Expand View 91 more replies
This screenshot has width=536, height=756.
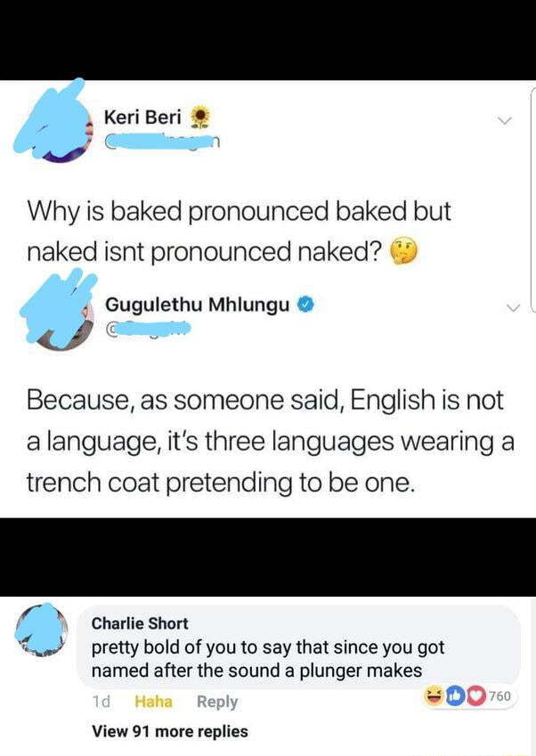click(170, 731)
